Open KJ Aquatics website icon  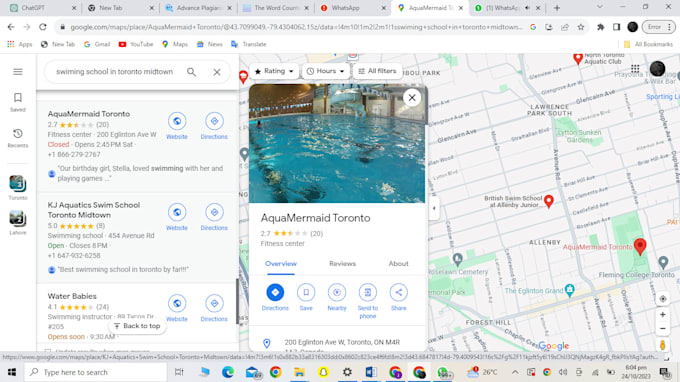tap(177, 212)
